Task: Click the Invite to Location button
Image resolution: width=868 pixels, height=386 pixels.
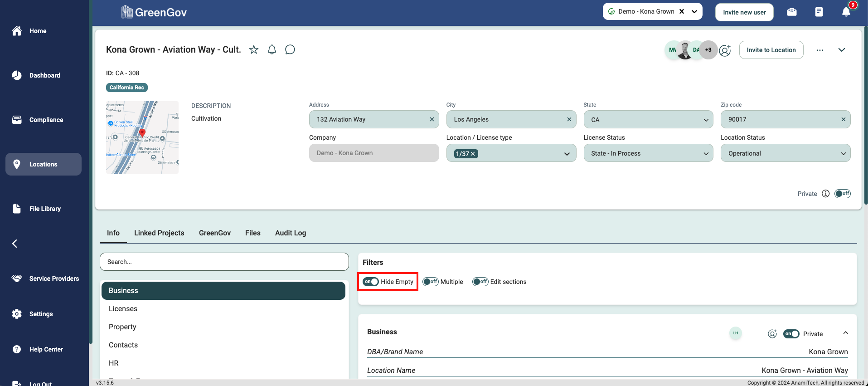Action: 771,50
